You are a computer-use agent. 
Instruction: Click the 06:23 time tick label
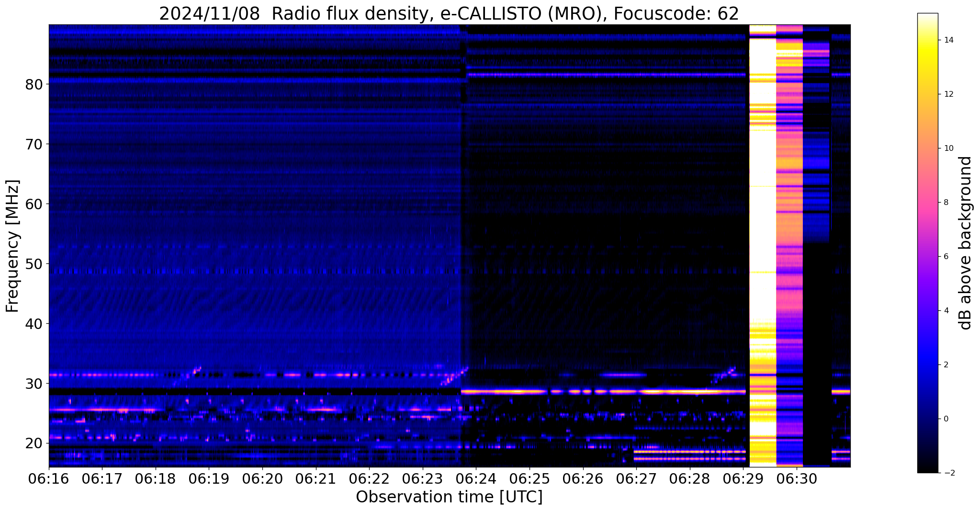[x=423, y=478]
